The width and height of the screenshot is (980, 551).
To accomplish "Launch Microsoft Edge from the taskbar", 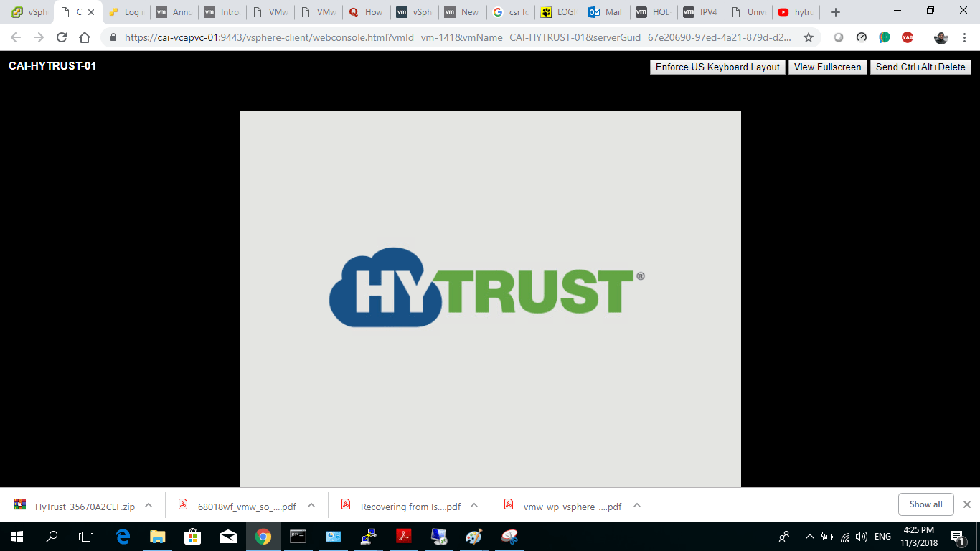I will 123,537.
